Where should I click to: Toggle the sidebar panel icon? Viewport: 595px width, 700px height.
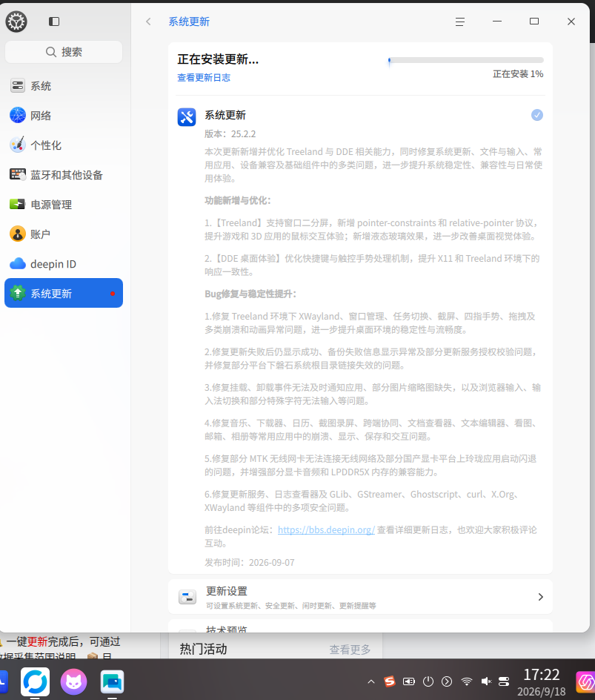pyautogui.click(x=54, y=22)
